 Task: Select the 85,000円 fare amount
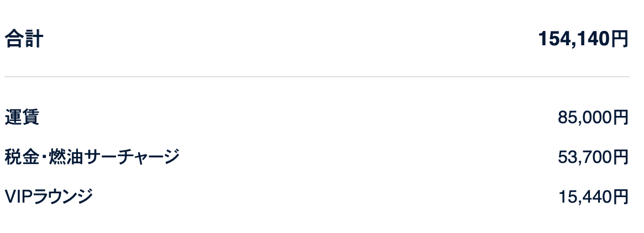593,118
